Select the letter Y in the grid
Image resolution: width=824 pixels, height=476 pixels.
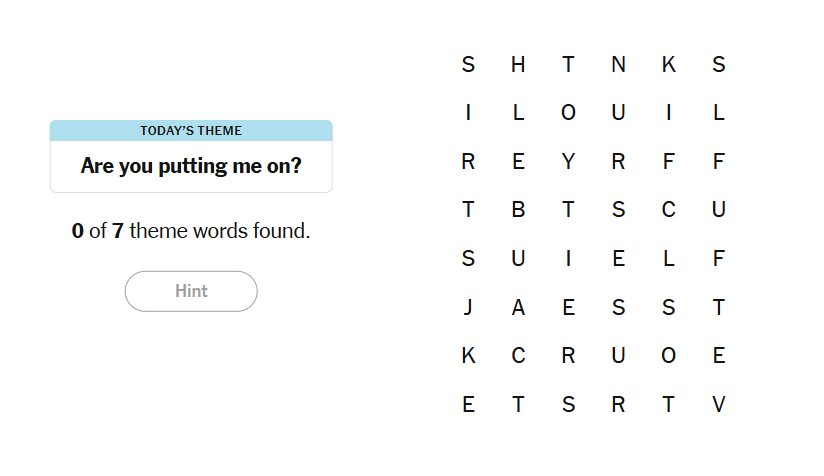pos(568,162)
